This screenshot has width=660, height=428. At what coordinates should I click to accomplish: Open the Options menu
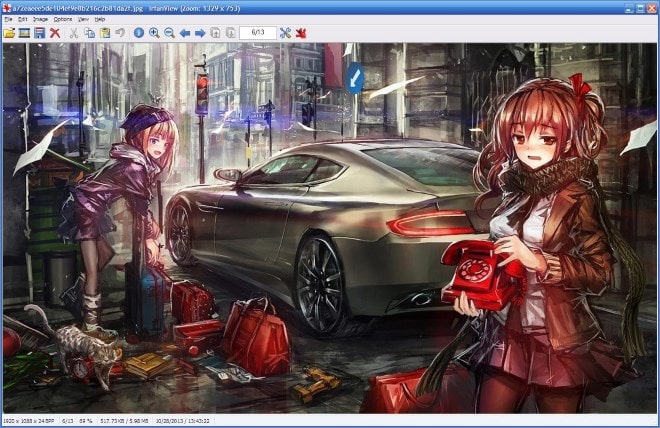pyautogui.click(x=63, y=19)
